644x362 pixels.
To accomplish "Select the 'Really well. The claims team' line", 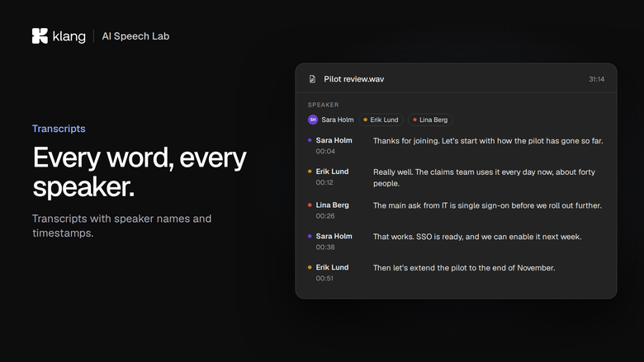I will pyautogui.click(x=484, y=177).
